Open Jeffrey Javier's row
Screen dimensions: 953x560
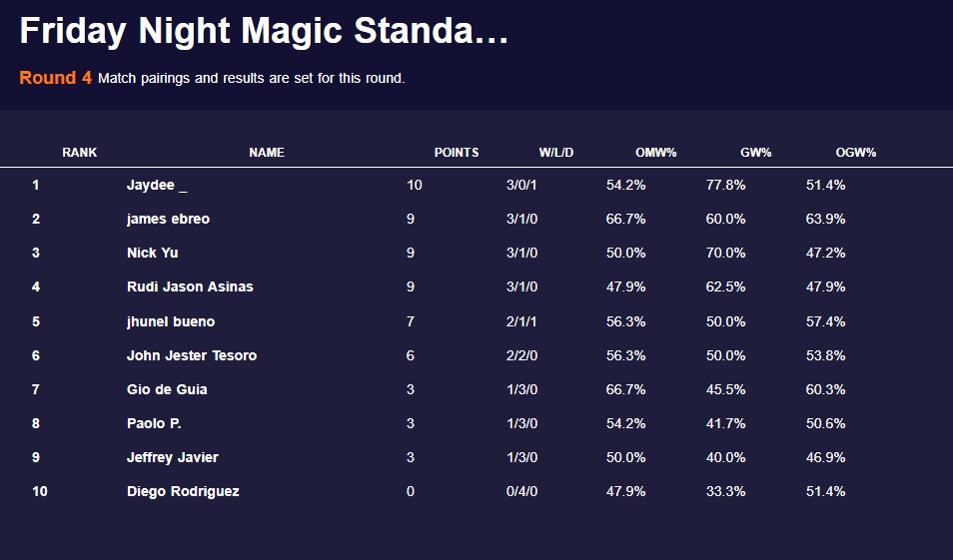tap(172, 457)
